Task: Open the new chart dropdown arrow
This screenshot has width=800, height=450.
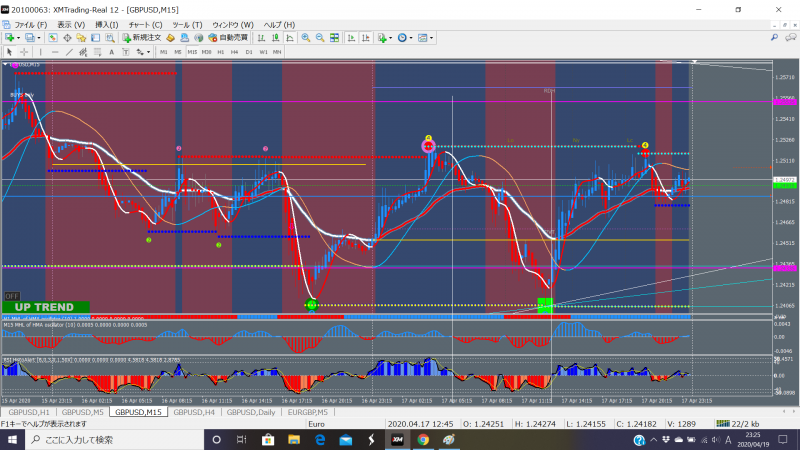Action: tap(18, 38)
